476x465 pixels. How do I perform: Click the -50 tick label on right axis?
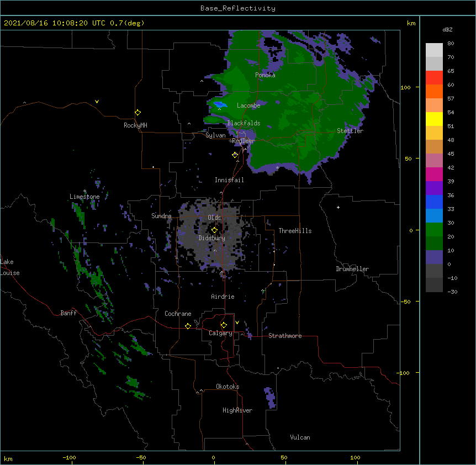click(405, 302)
